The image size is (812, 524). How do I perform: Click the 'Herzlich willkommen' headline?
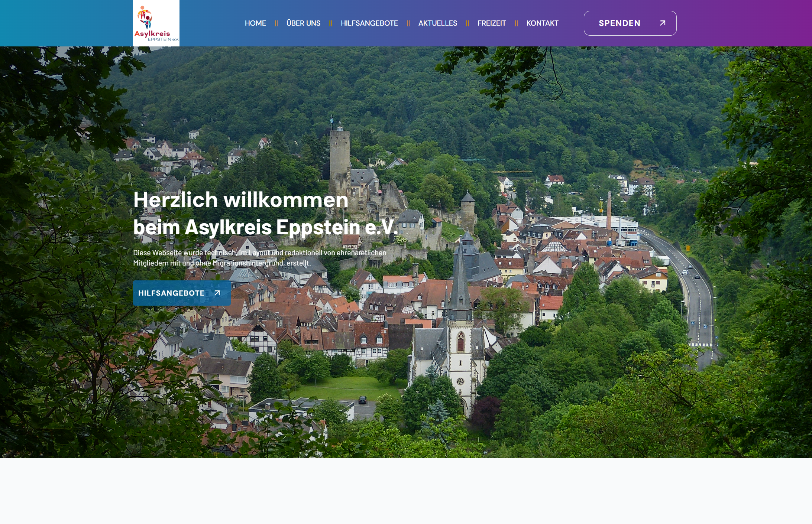[x=240, y=200]
